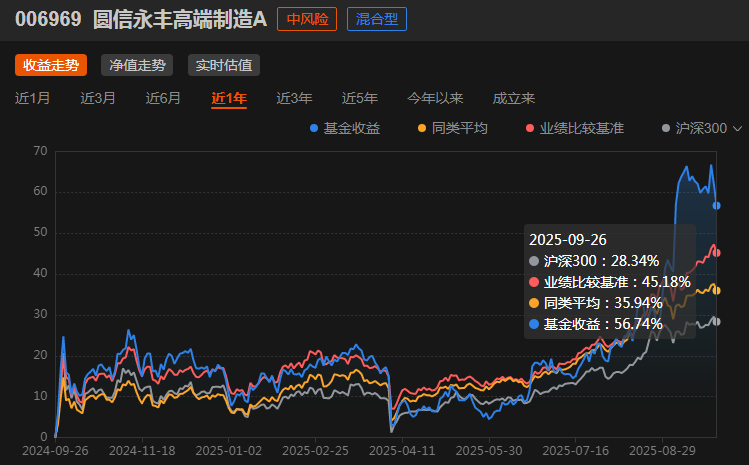This screenshot has width=749, height=465.
Task: Toggle the 沪深300 legend series
Action: pyautogui.click(x=695, y=128)
